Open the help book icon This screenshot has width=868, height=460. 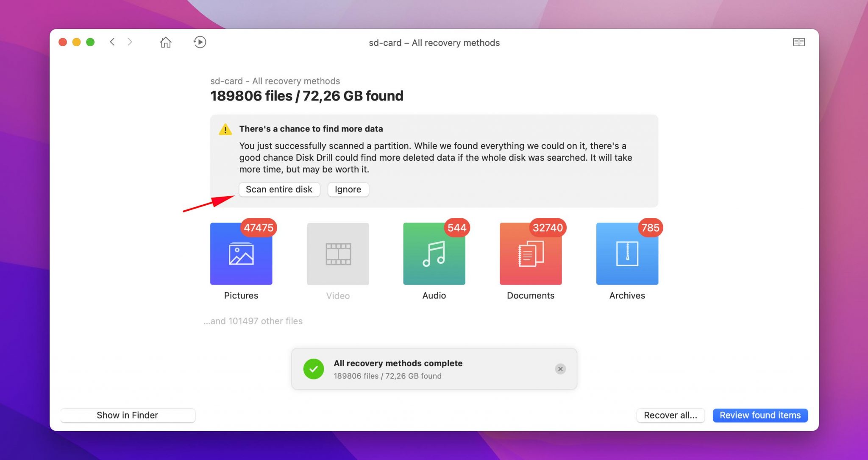pyautogui.click(x=799, y=42)
